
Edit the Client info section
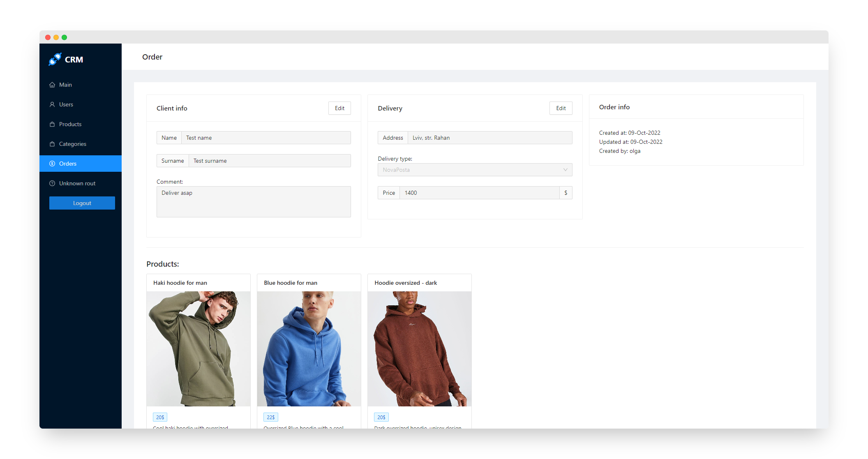339,108
